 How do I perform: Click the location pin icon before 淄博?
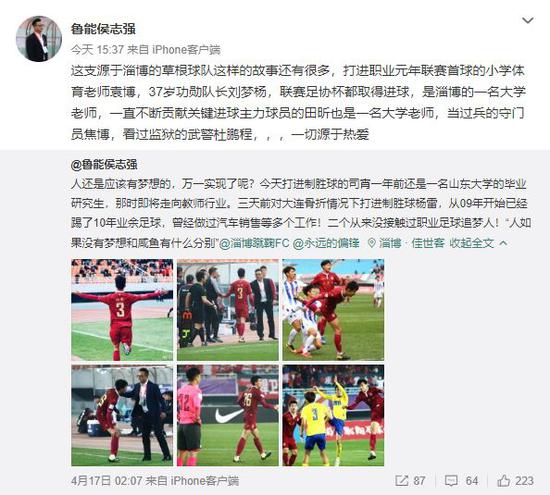pos(371,243)
